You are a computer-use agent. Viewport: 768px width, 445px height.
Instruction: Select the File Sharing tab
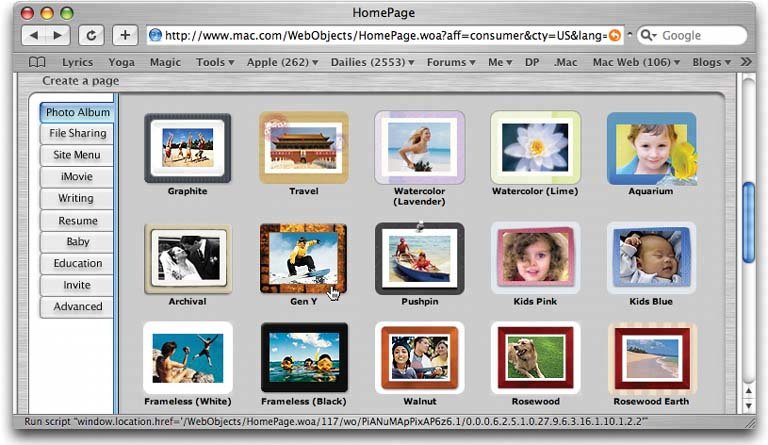[x=77, y=133]
